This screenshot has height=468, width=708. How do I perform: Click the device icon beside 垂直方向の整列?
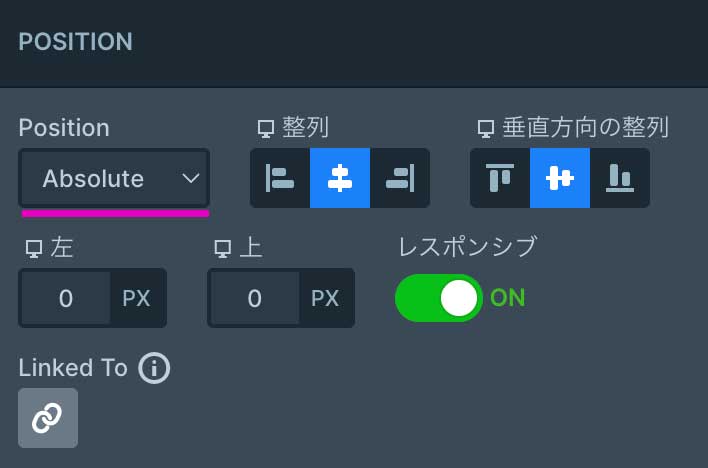(486, 129)
